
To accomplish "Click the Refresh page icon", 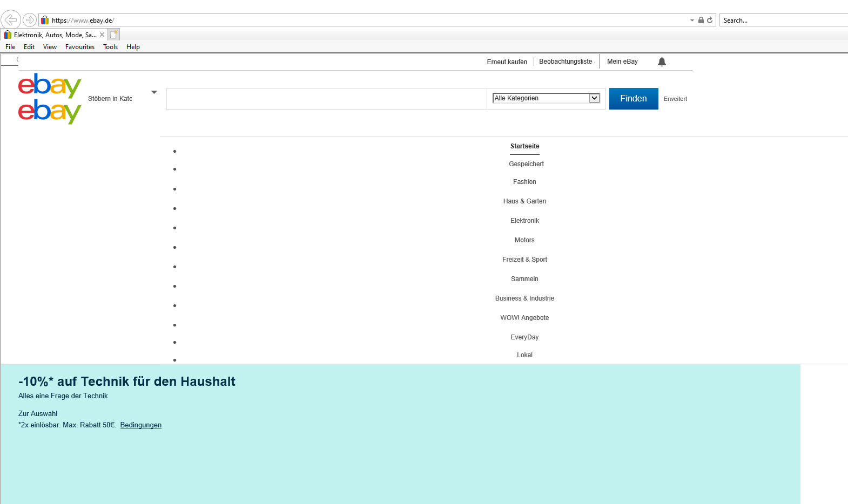I will (710, 20).
